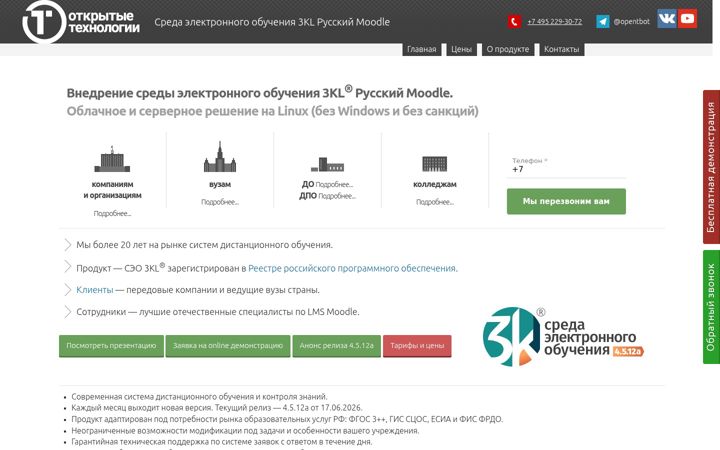This screenshot has width=720, height=450.
Task: Click Подробнее under вузам
Action: coord(220,202)
